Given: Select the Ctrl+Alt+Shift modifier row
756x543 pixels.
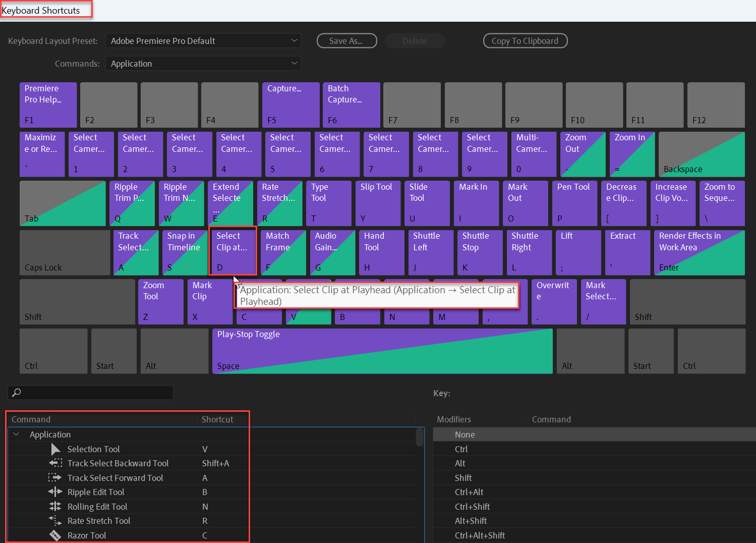Looking at the screenshot, I should (x=594, y=535).
